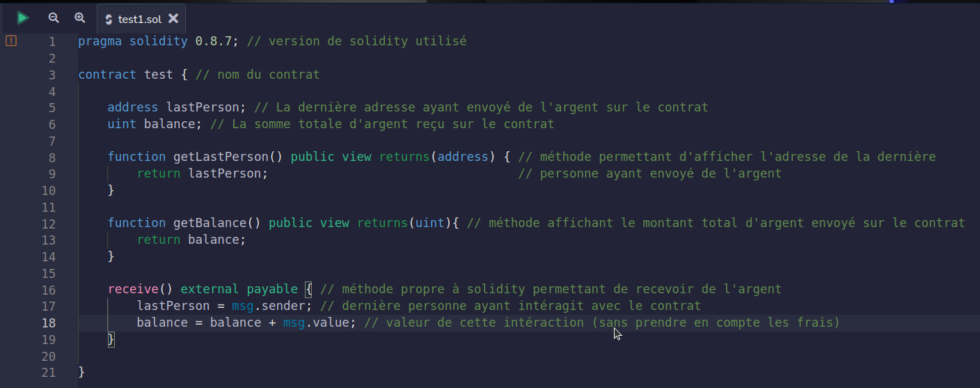The image size is (980, 388).
Task: Click the Solidity file icon in tab
Action: pyautogui.click(x=109, y=20)
